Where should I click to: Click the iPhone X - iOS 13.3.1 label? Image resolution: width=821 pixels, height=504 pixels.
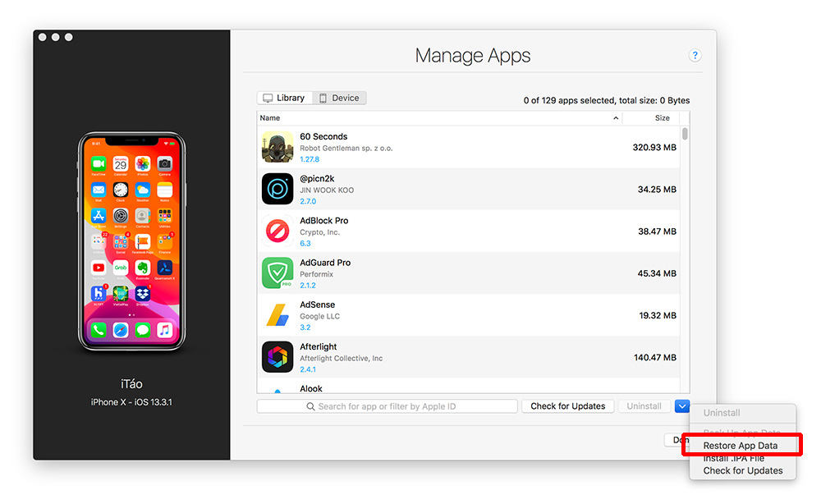point(131,402)
